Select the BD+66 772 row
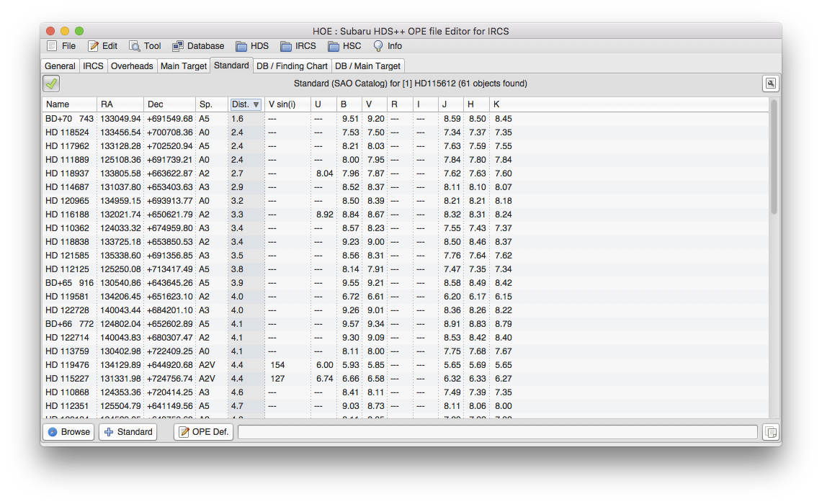Image resolution: width=822 pixels, height=504 pixels. [x=405, y=324]
